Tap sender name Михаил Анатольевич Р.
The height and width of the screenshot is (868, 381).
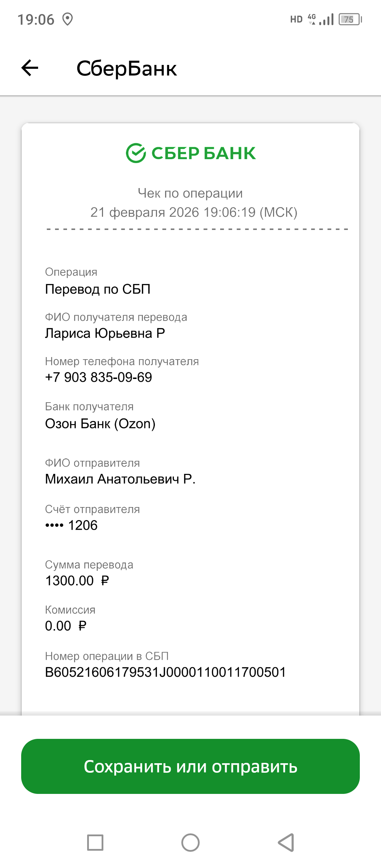pyautogui.click(x=120, y=479)
